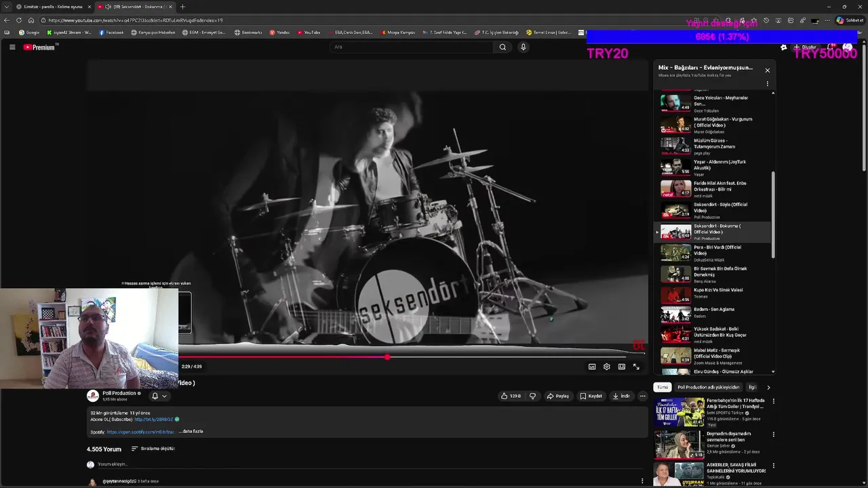Open the player settings gear

607,367
